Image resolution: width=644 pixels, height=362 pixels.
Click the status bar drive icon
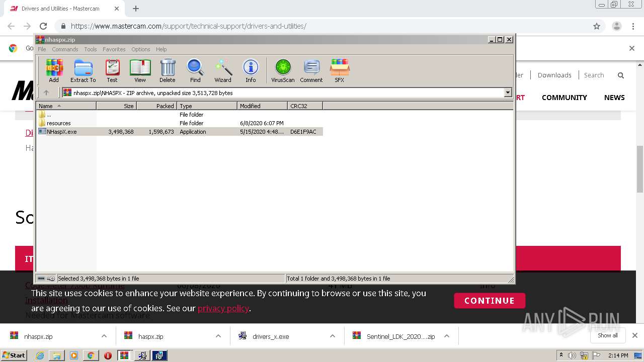42,279
